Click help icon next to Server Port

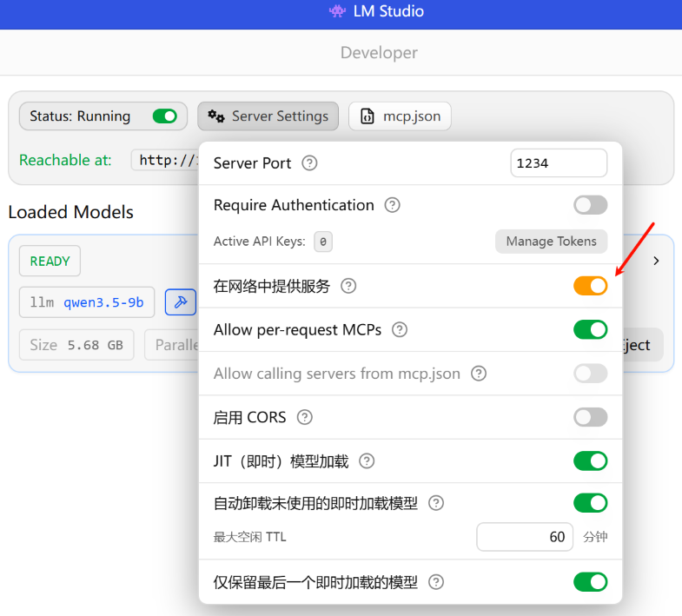[309, 163]
